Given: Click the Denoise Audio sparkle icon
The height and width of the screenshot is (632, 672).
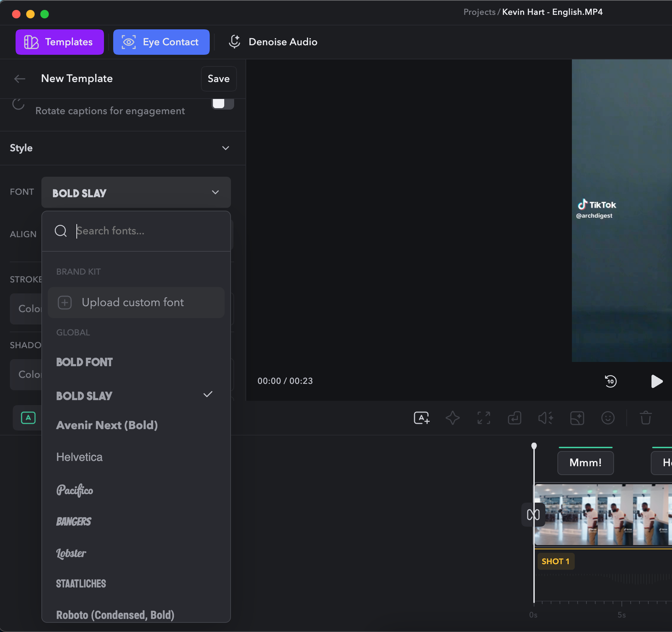Looking at the screenshot, I should [x=234, y=42].
